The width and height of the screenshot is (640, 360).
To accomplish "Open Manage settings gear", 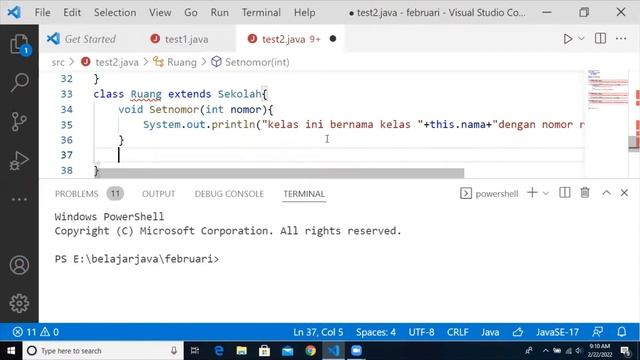I will (19, 303).
